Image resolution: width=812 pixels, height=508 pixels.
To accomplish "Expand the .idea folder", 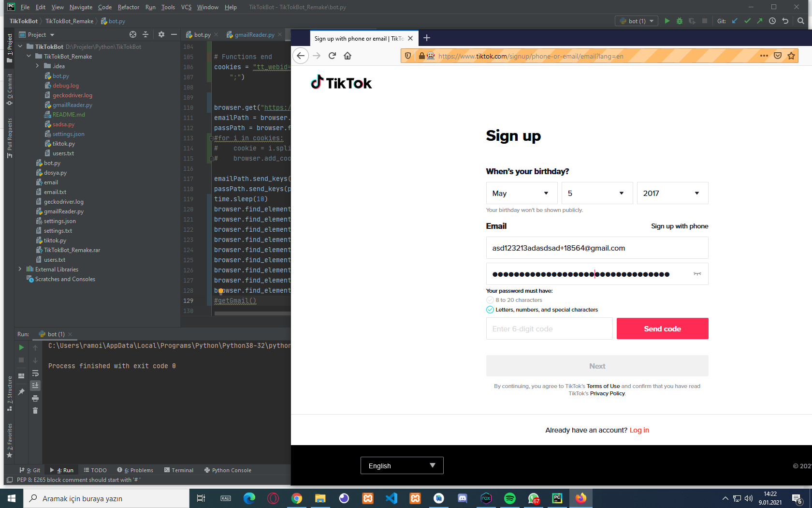I will (38, 66).
